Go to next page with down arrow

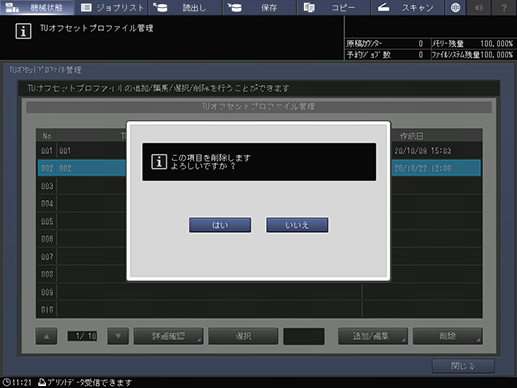tap(118, 336)
